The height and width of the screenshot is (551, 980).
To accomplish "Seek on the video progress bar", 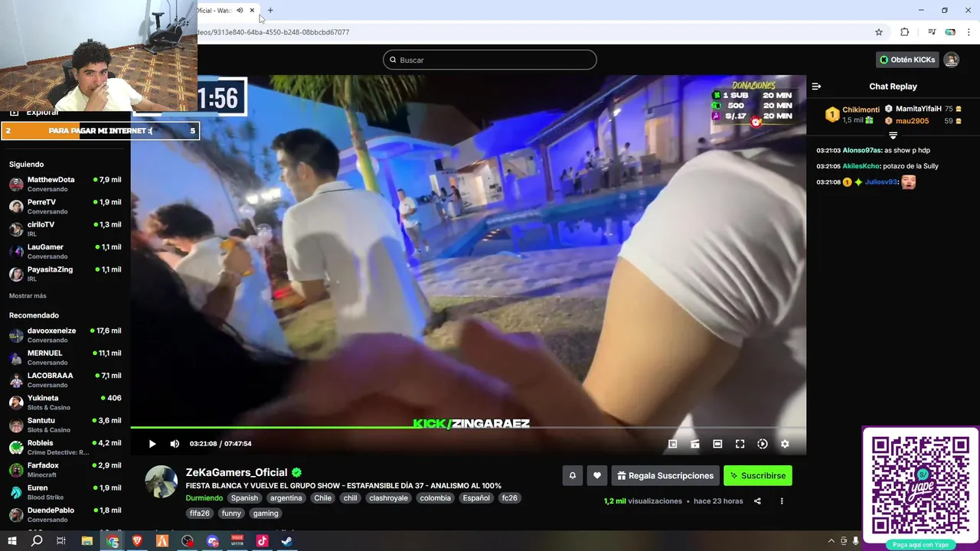I will [468, 428].
